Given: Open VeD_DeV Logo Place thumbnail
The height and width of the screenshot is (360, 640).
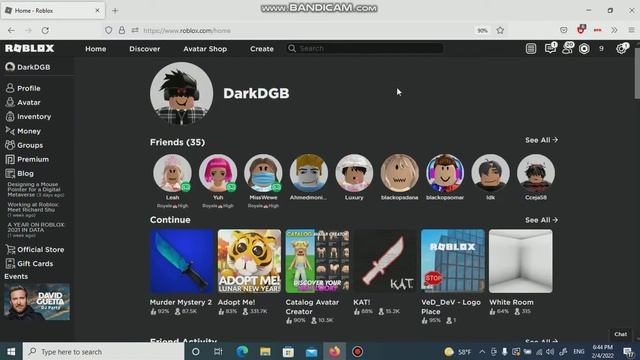Looking at the screenshot, I should tap(453, 261).
